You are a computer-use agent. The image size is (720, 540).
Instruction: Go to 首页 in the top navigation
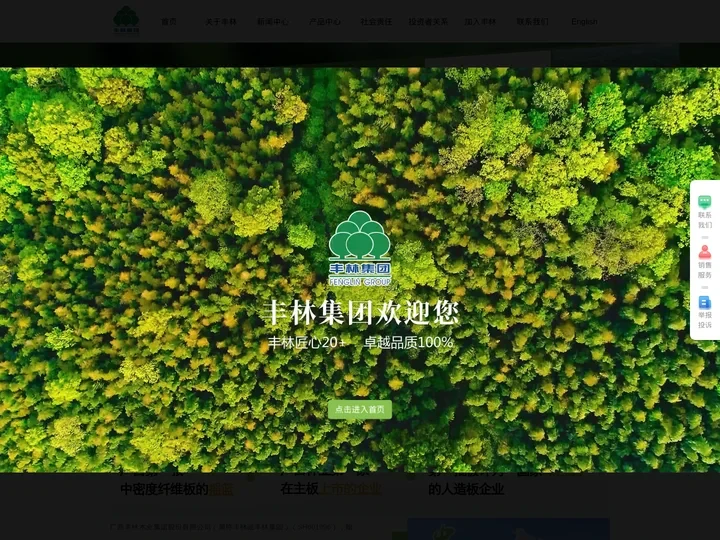tap(169, 22)
